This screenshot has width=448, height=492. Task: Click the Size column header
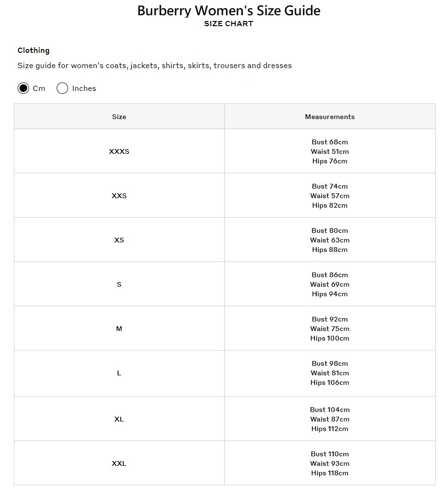coord(119,117)
